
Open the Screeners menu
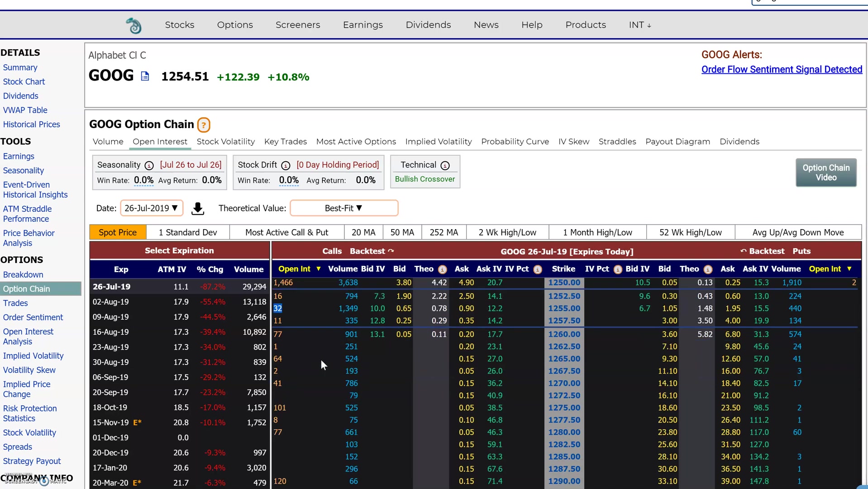(x=297, y=25)
